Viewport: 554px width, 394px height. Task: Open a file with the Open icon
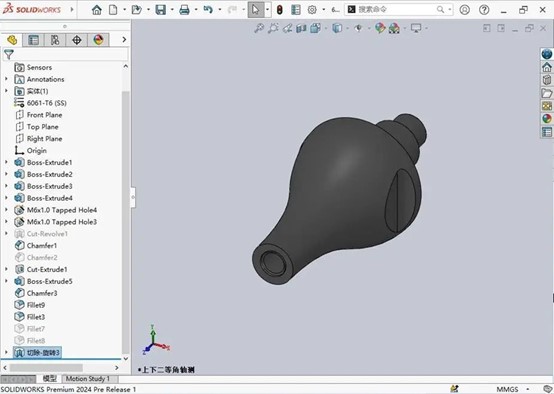(136, 10)
